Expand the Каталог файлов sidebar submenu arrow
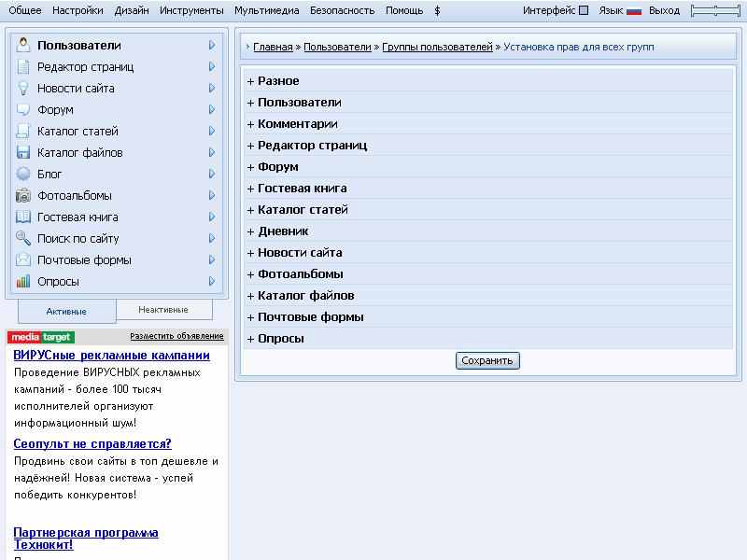Image resolution: width=747 pixels, height=560 pixels. tap(212, 152)
